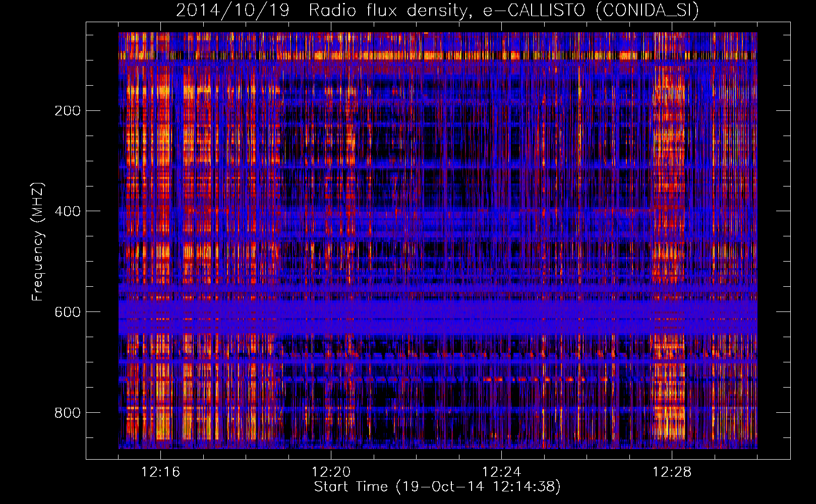Image resolution: width=816 pixels, height=504 pixels.
Task: Click the 12:28 time tick label
Action: pos(672,472)
